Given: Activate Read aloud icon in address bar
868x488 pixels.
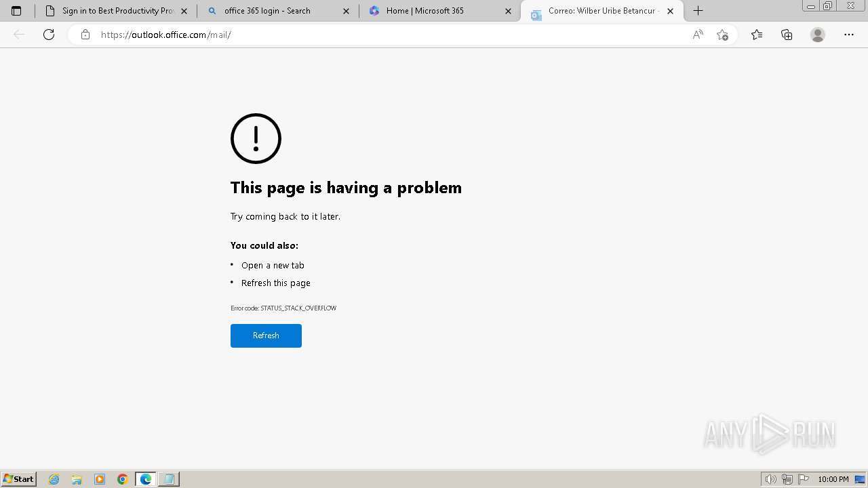Looking at the screenshot, I should [x=698, y=35].
